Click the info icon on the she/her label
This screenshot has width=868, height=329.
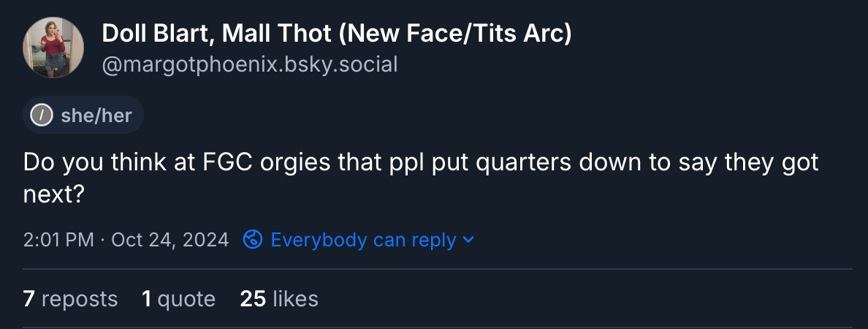tap(42, 116)
